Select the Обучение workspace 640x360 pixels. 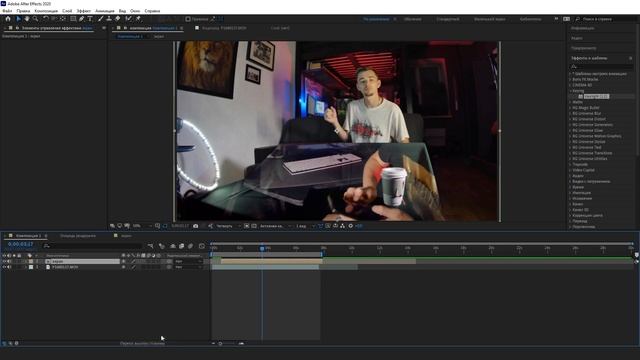tap(413, 19)
